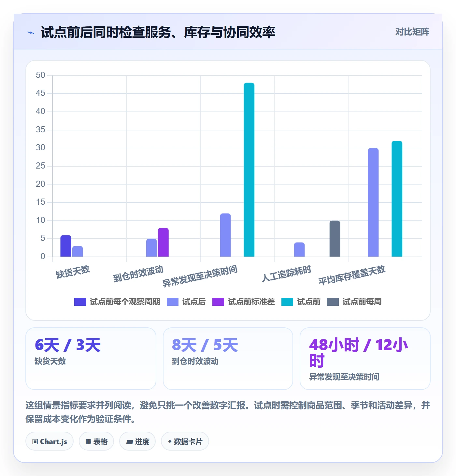Select the light blue 平均库存覆盖天数 bar

pos(373,202)
